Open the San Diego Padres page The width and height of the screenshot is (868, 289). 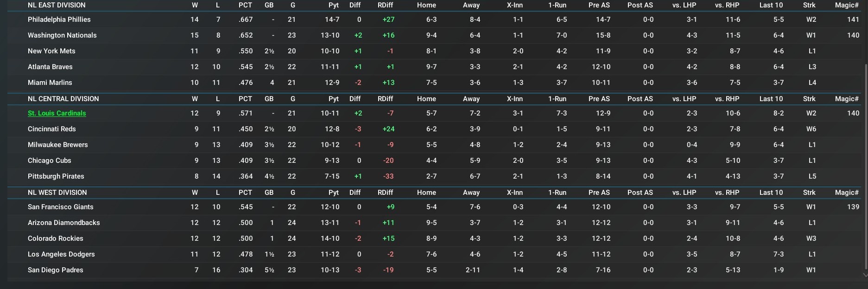tap(55, 270)
